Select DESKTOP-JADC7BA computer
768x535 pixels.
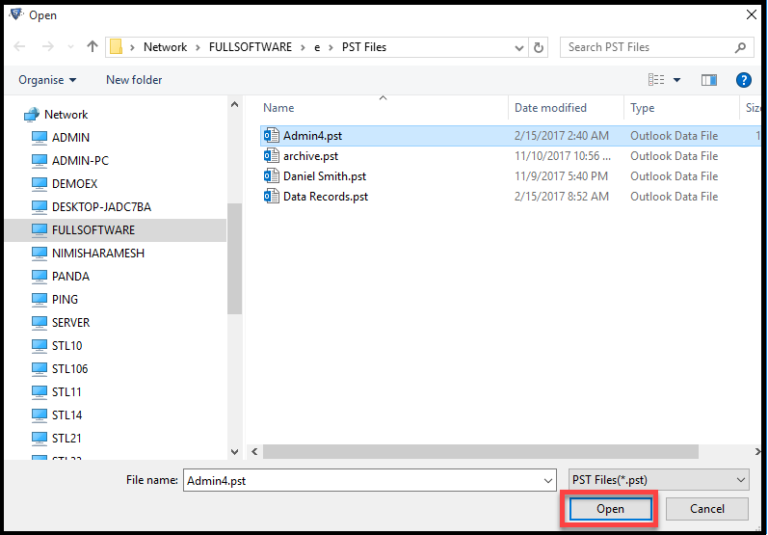pyautogui.click(x=101, y=207)
